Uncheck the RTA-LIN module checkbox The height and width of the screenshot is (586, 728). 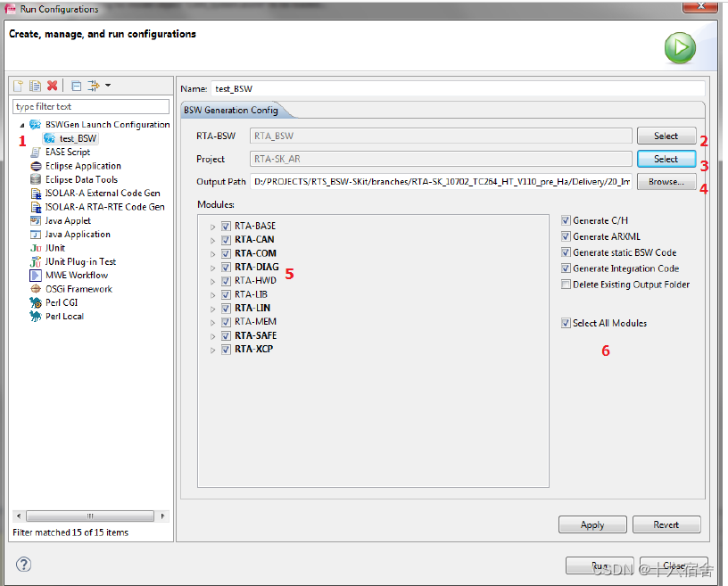point(226,309)
